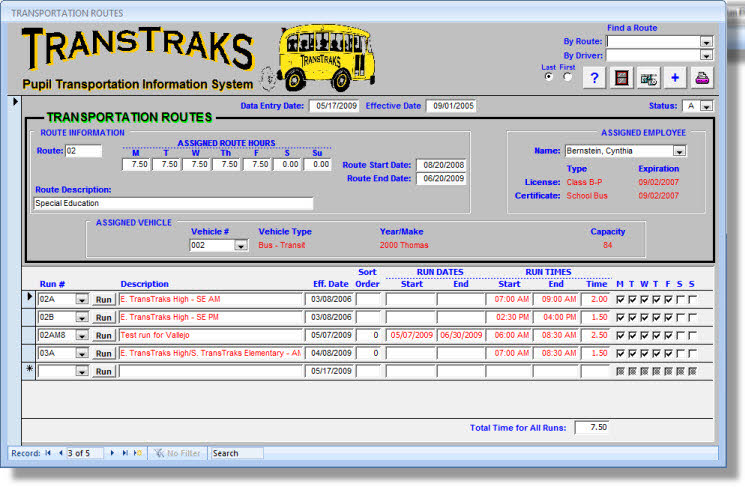Click the question mark help icon
The width and height of the screenshot is (745, 487).
coord(593,79)
